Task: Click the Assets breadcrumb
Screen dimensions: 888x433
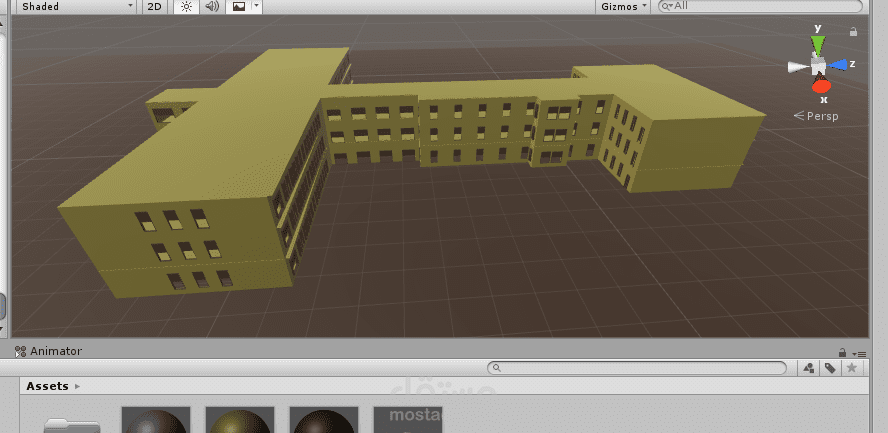Action: click(48, 386)
